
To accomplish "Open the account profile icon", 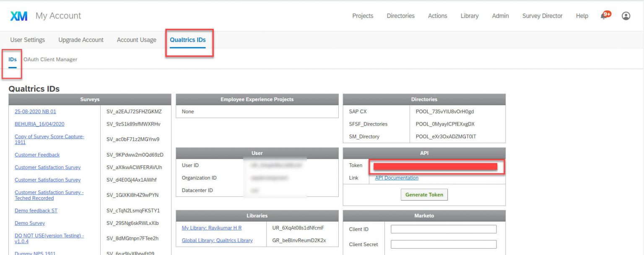I will (x=626, y=15).
